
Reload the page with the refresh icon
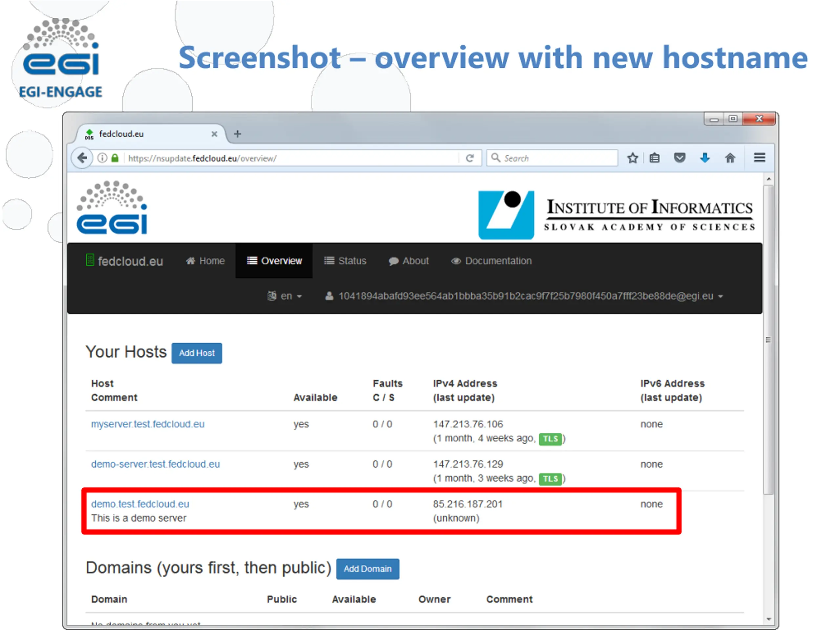click(x=470, y=158)
